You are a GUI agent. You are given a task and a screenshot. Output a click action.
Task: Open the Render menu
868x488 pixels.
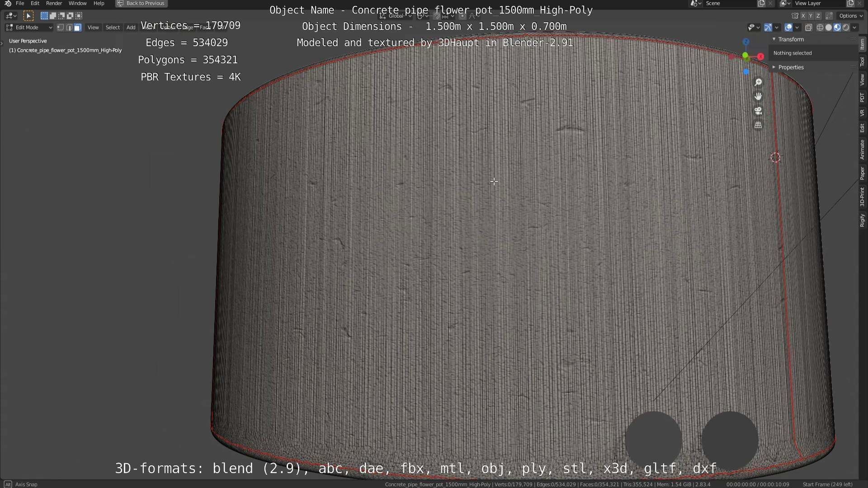pos(54,3)
